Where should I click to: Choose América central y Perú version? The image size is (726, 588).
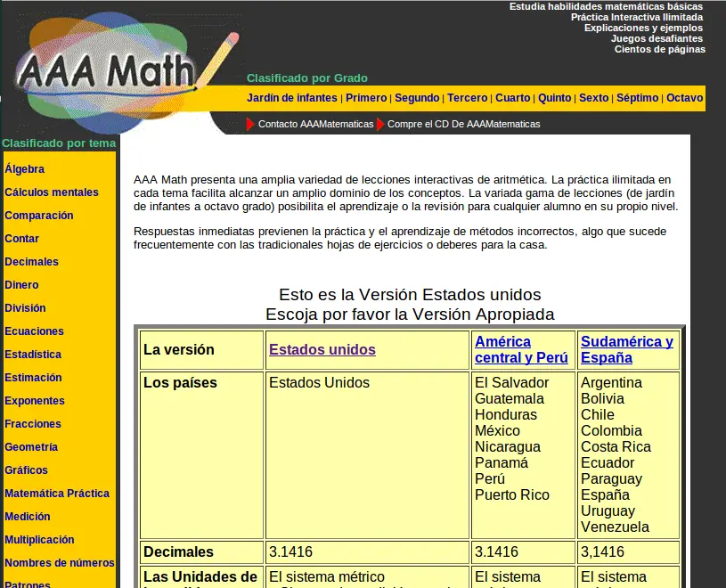coord(521,349)
